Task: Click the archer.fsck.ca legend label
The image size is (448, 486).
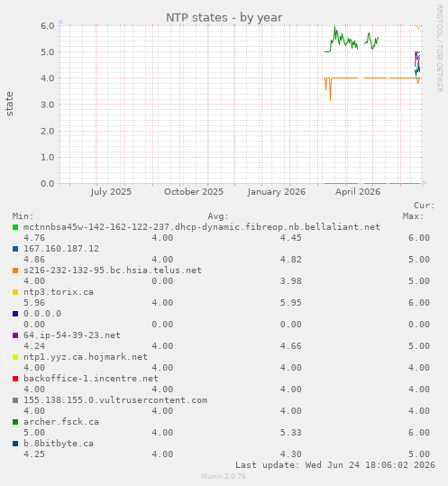Action: pos(61,422)
